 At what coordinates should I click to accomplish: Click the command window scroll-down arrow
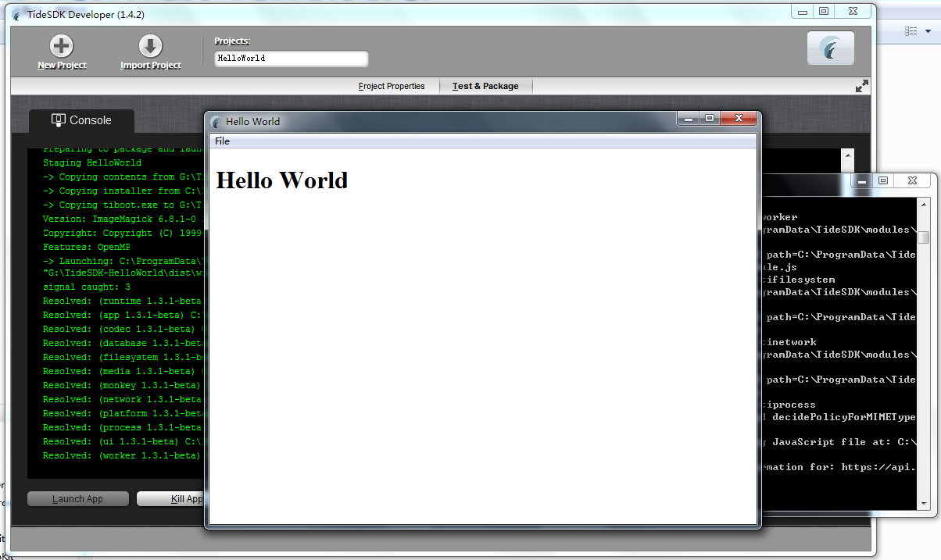[924, 504]
